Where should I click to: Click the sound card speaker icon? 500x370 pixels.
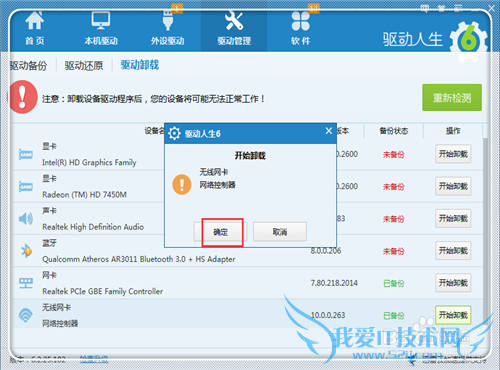[26, 219]
